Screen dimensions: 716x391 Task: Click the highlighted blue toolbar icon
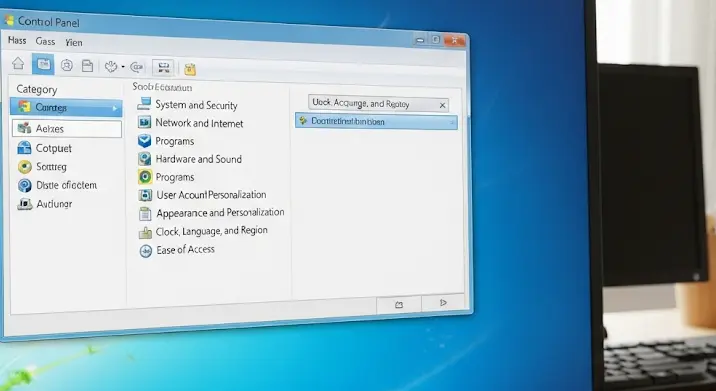point(43,64)
